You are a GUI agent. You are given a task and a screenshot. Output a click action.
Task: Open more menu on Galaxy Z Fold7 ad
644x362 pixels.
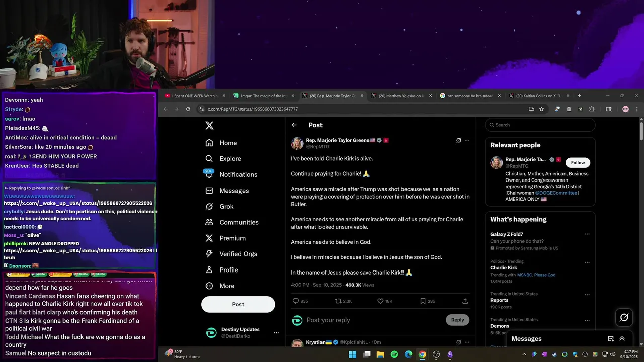point(587,234)
